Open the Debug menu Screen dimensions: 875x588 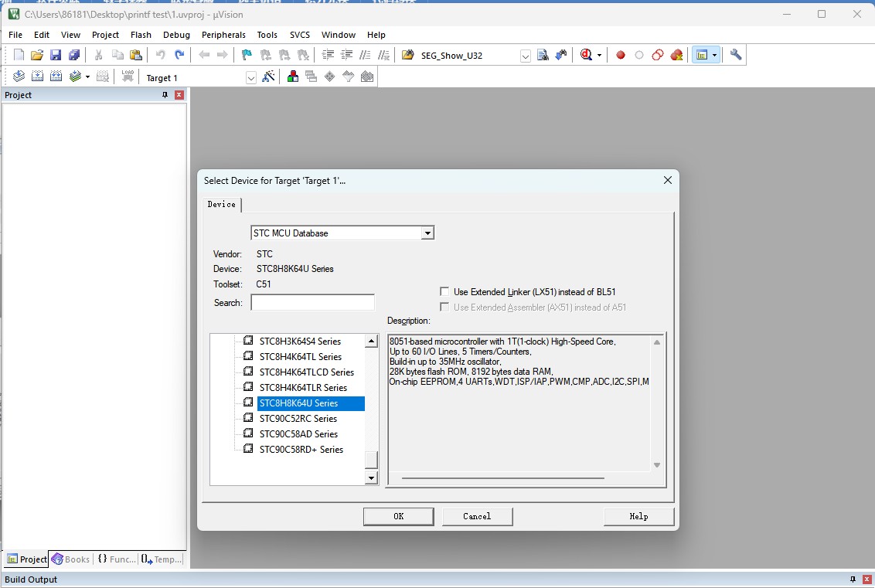tap(176, 35)
